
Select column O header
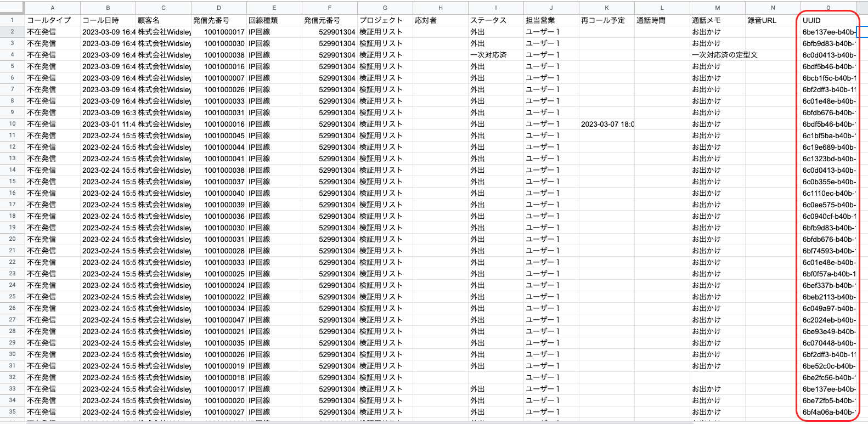(828, 8)
